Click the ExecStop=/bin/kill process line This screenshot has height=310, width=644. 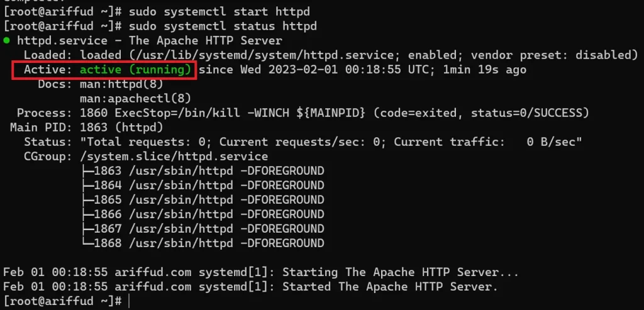click(333, 113)
